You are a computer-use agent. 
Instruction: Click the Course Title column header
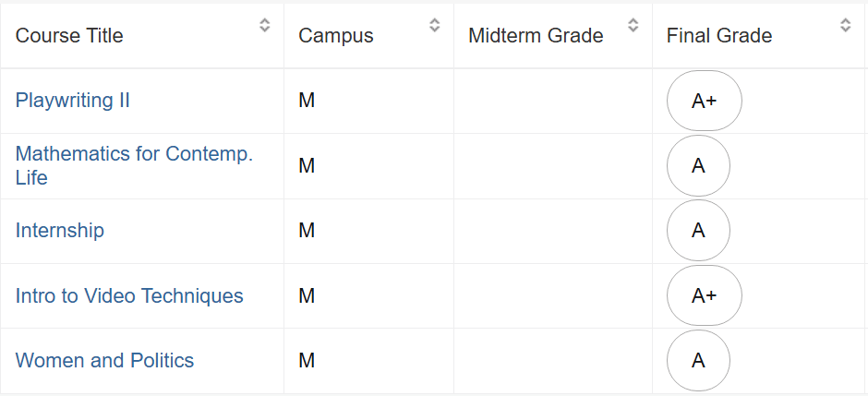click(x=69, y=36)
